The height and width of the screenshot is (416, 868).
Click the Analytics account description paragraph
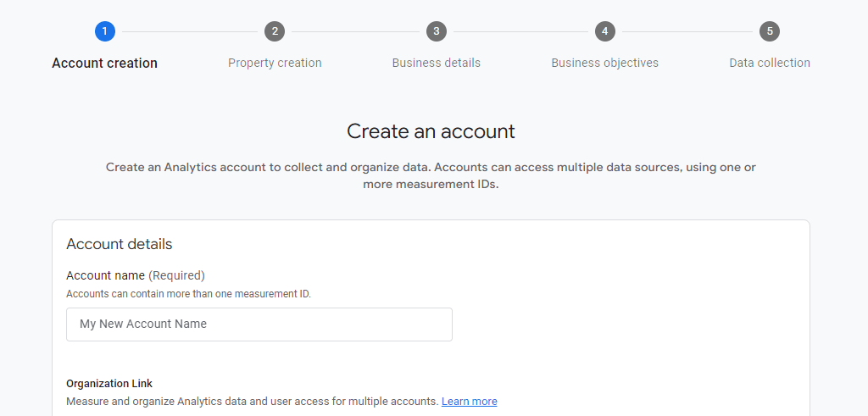click(x=431, y=175)
